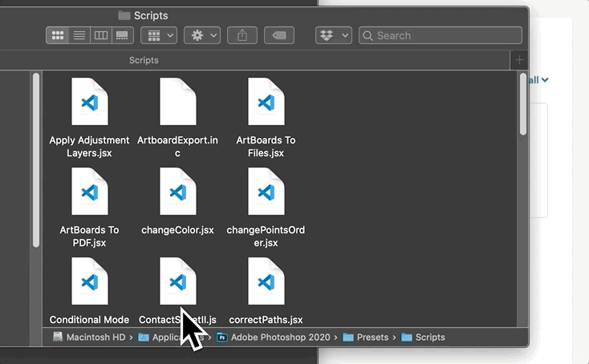
Task: Switch Finder to icon view
Action: (x=58, y=35)
